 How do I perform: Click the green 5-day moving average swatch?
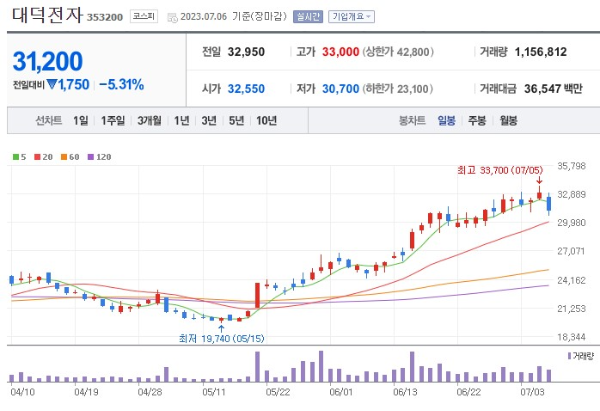(x=16, y=157)
